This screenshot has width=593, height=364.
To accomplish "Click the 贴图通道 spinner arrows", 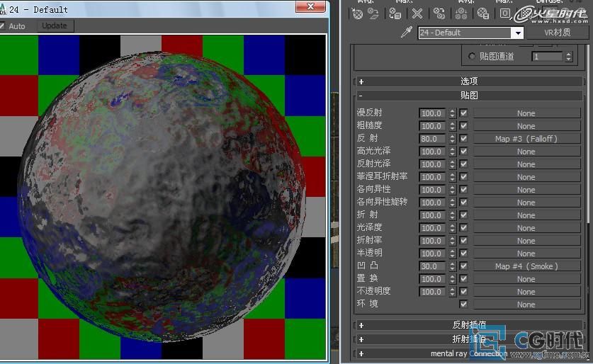I will coord(568,57).
